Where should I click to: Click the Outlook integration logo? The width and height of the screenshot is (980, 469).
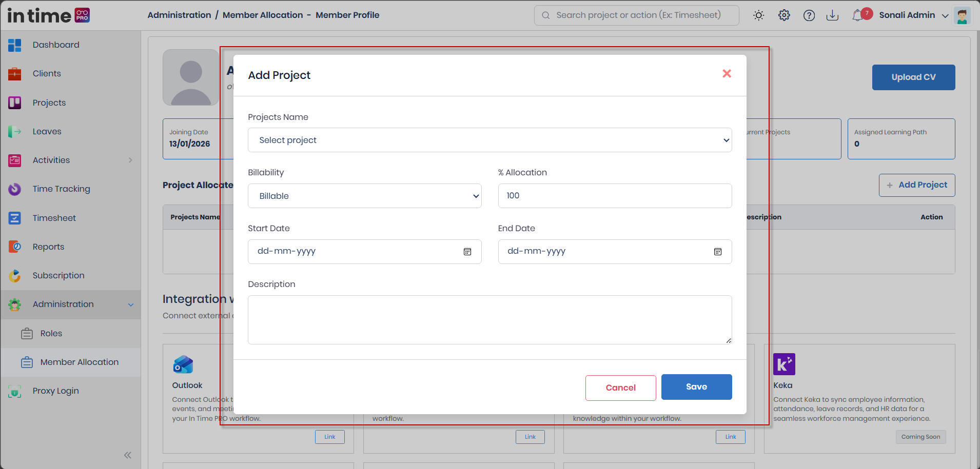coord(183,364)
